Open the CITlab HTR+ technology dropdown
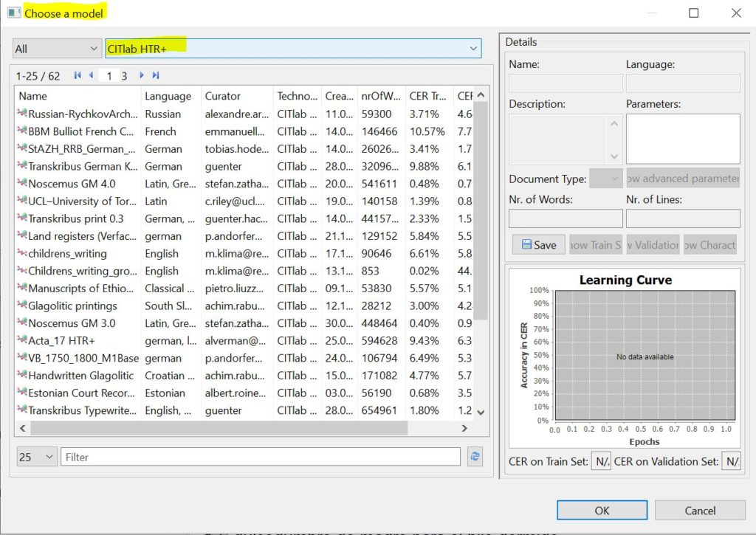Image resolution: width=756 pixels, height=535 pixels. tap(293, 49)
